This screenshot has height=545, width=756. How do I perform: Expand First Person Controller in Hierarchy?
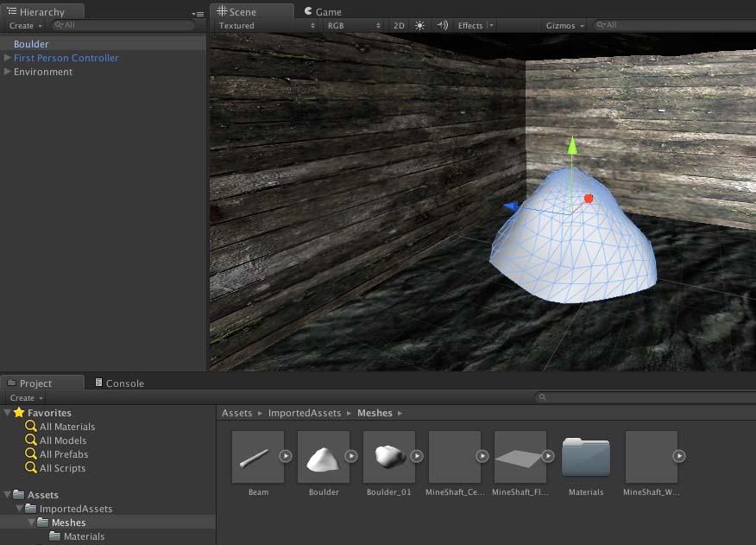click(x=7, y=58)
